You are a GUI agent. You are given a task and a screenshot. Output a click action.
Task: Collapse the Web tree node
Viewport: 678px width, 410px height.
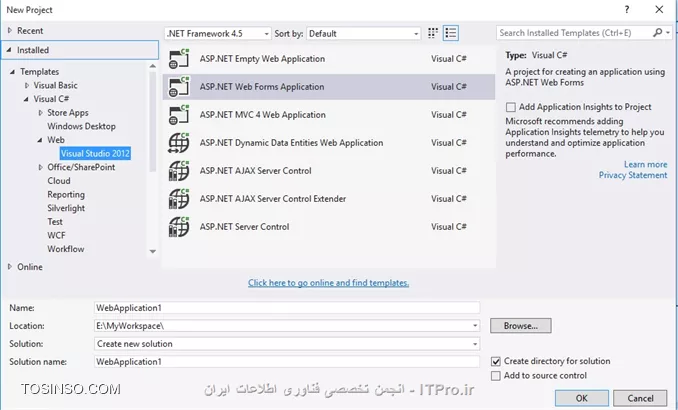[40, 140]
